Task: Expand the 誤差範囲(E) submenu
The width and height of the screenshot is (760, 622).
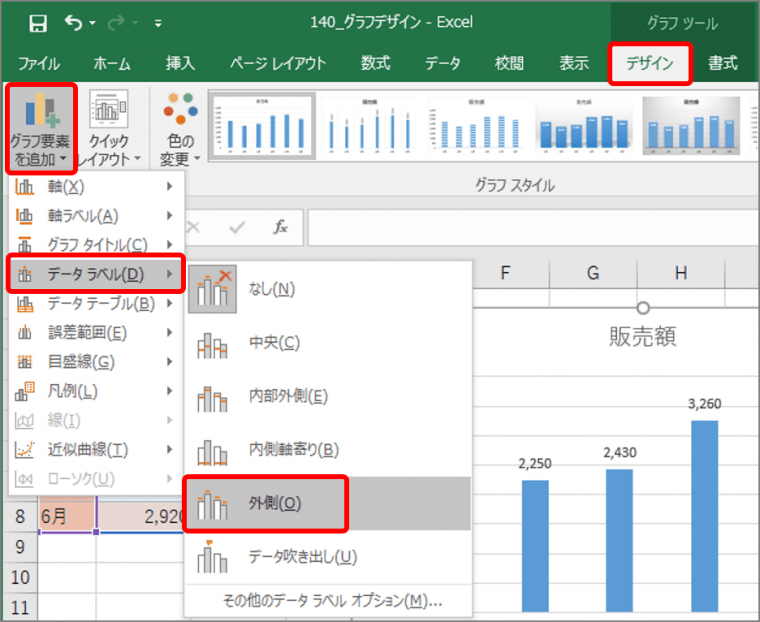Action: (96, 333)
